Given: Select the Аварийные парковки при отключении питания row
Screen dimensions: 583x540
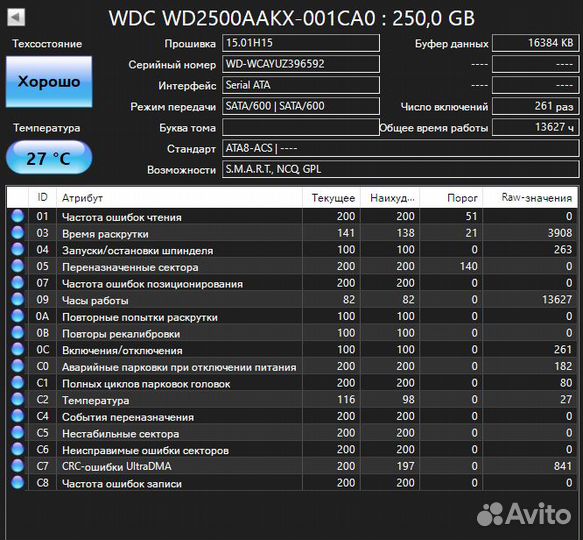Looking at the screenshot, I should tap(292, 366).
